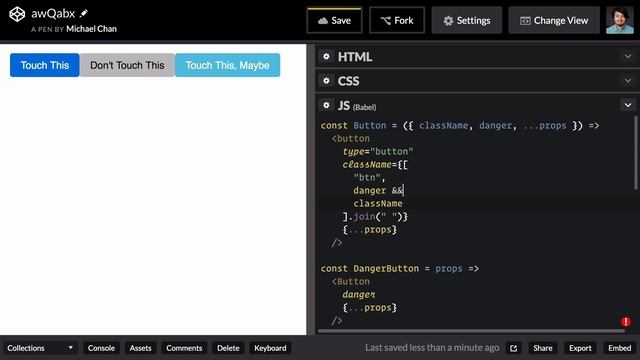640x360 pixels.
Task: Place cursor after 'danger &&' in code
Action: 404,191
